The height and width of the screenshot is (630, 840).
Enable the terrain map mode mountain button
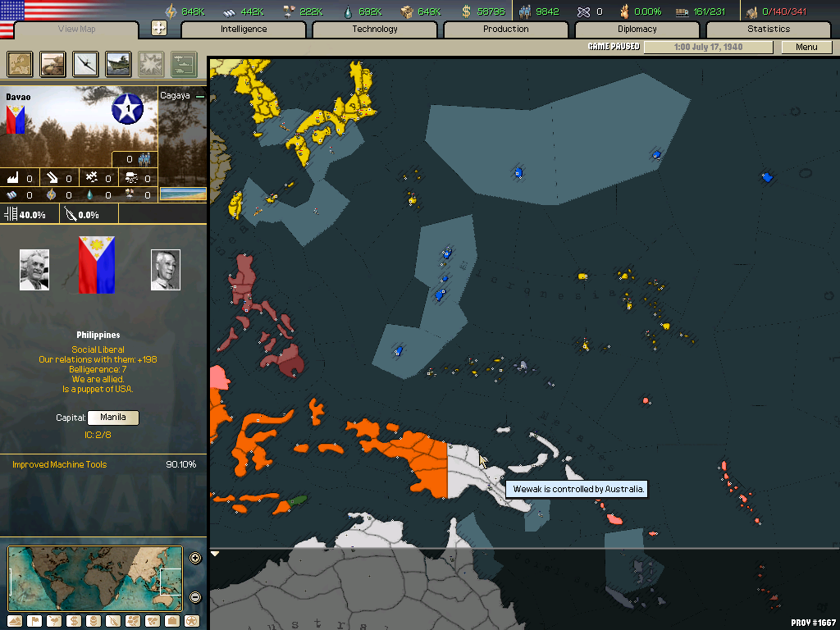click(x=14, y=621)
